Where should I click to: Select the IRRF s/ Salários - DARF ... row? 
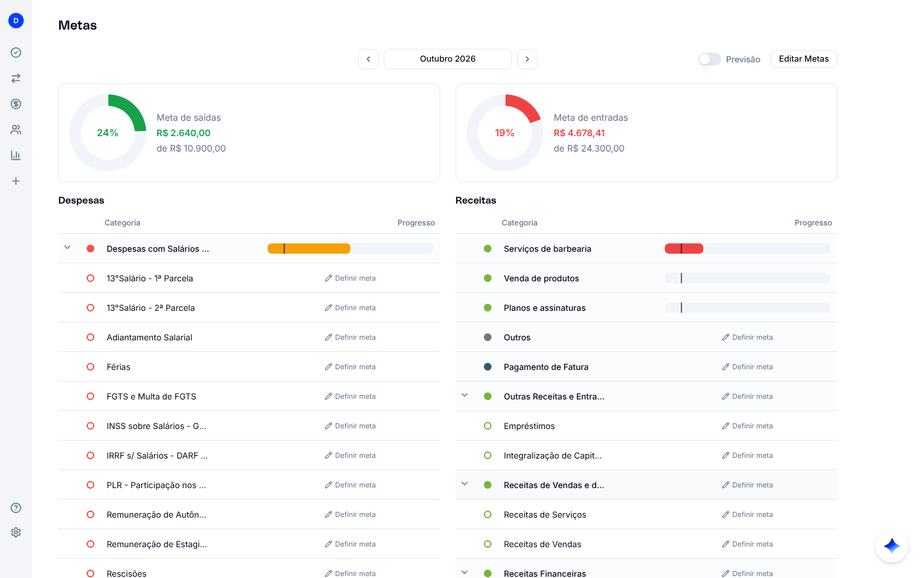tap(249, 455)
